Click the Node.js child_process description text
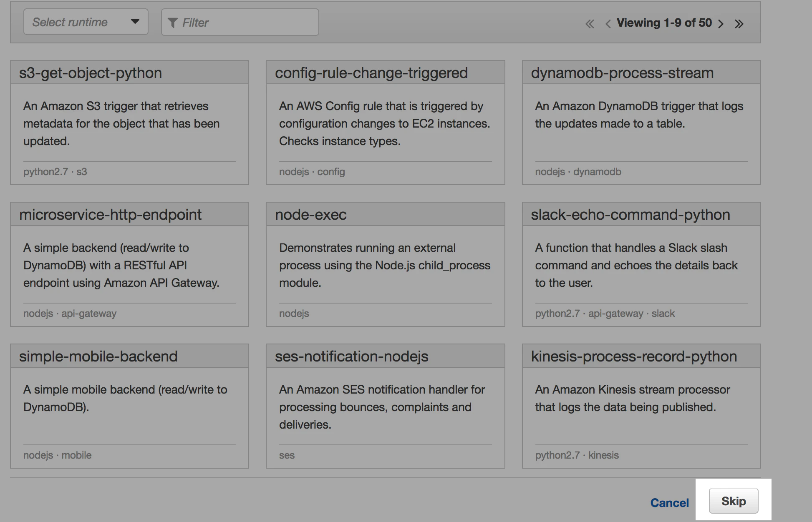 pyautogui.click(x=385, y=265)
